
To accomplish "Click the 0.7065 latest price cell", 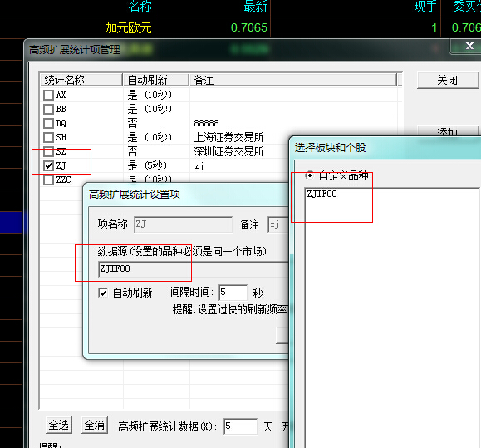I will point(248,28).
